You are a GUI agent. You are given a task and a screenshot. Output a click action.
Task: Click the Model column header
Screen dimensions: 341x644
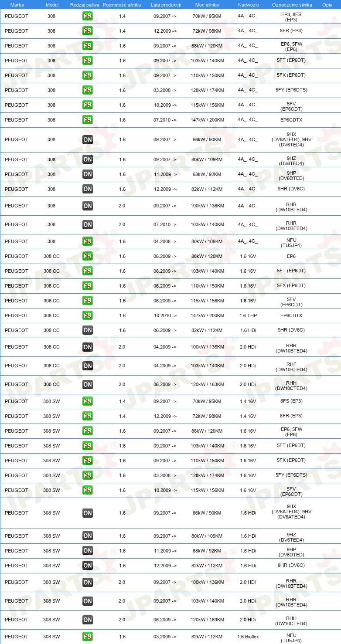[52, 5]
